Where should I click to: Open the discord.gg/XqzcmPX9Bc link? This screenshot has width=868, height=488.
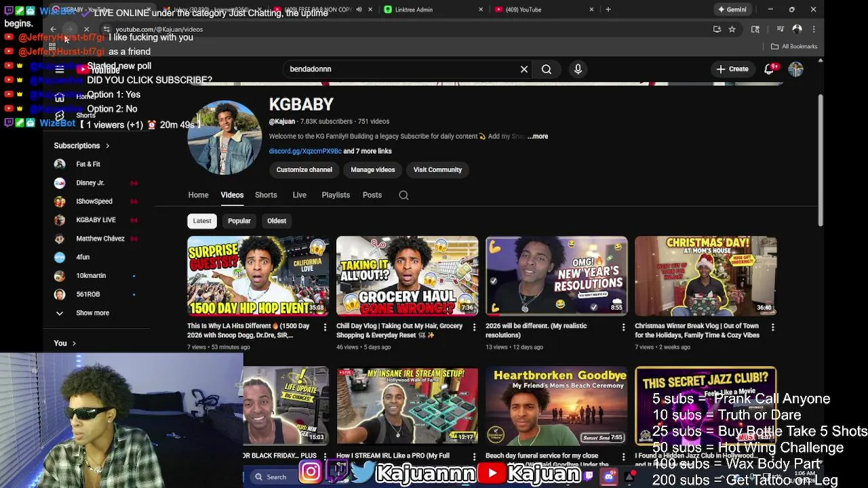305,151
